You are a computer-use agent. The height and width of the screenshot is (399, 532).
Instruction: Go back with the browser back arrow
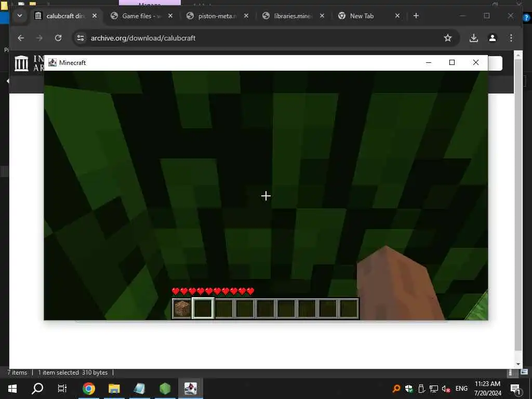click(x=21, y=38)
